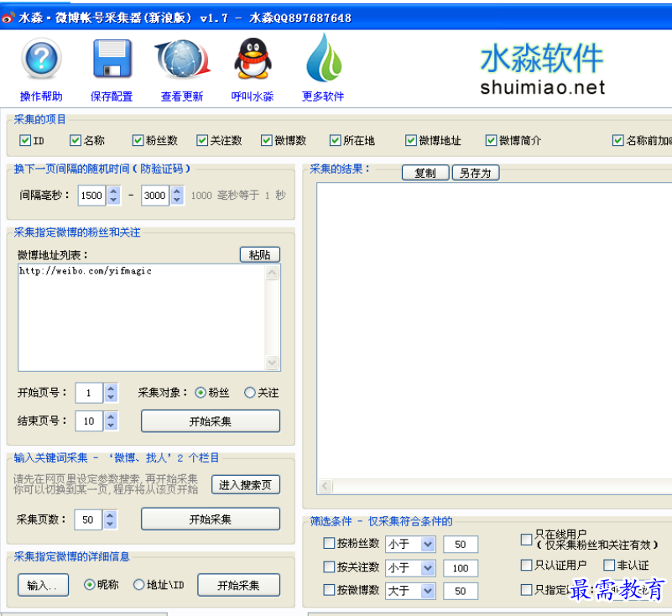Click the 水淼软件 shuimiao.net logo
Screen dimensions: 672x616
pyautogui.click(x=542, y=69)
